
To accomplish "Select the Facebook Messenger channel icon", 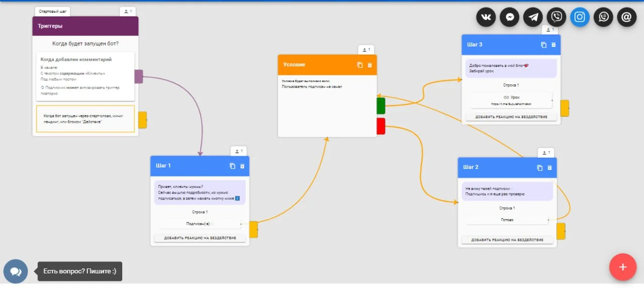I will click(510, 17).
